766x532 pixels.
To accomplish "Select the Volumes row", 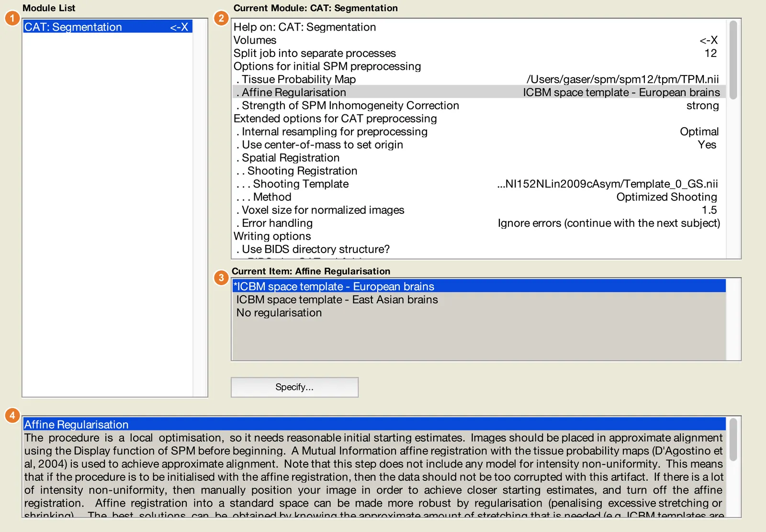I will point(479,40).
